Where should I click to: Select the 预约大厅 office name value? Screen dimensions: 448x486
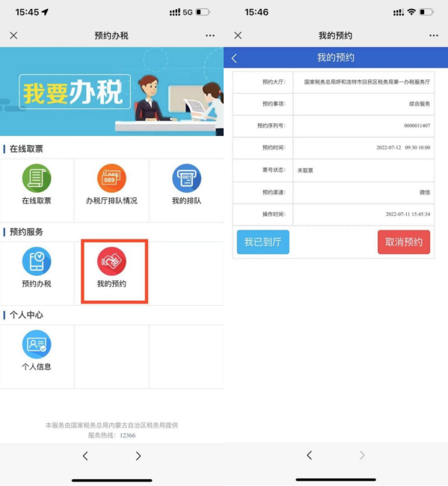[x=366, y=82]
